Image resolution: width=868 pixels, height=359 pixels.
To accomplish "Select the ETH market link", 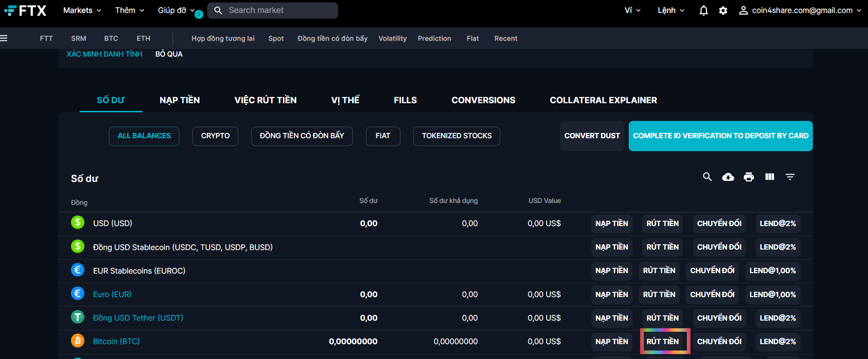I will pos(143,38).
